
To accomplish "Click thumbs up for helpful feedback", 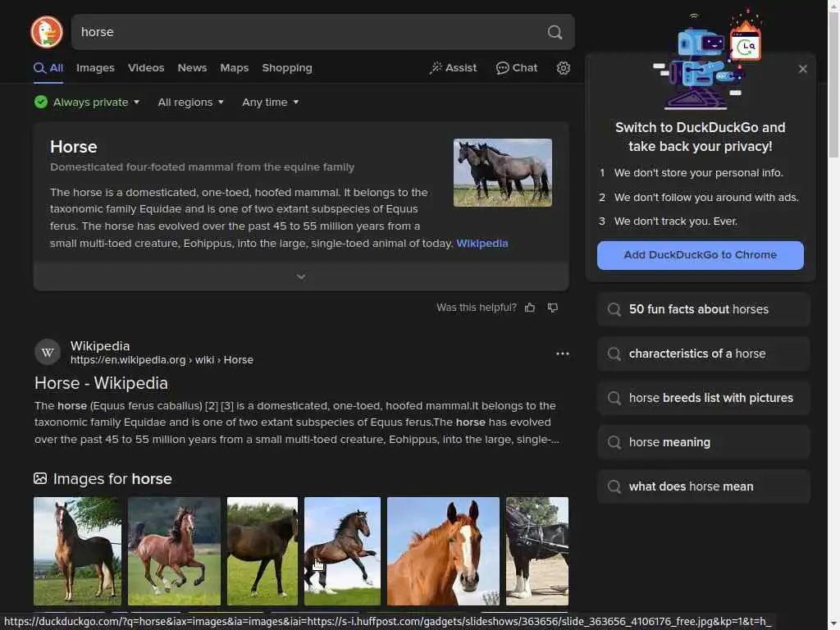I will point(530,308).
